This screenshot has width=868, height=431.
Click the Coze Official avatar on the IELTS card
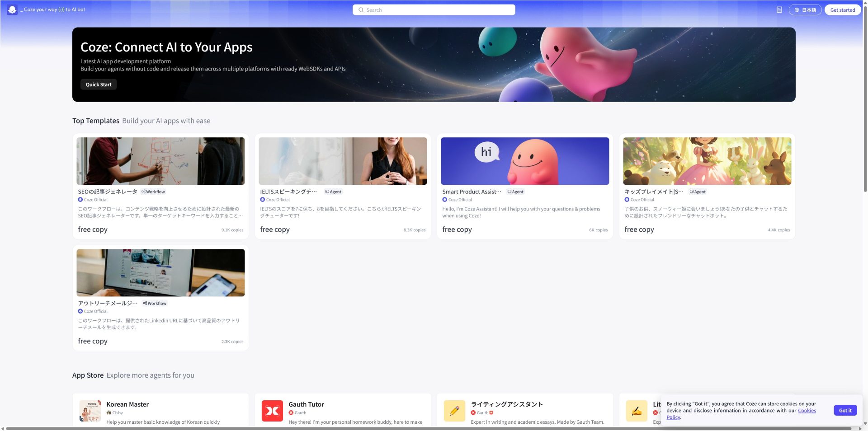pos(263,200)
